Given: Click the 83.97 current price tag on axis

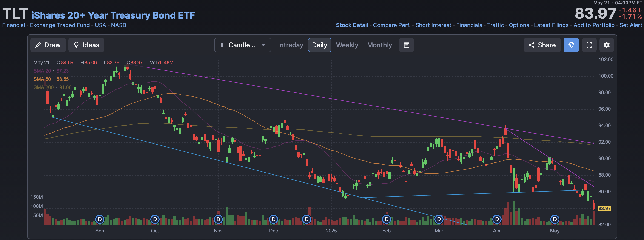Looking at the screenshot, I should click(x=604, y=208).
